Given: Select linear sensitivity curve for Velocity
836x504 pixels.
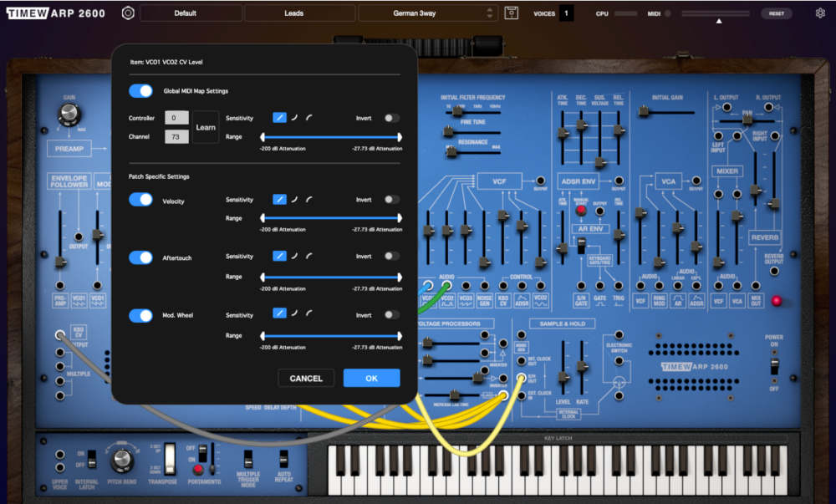Looking at the screenshot, I should pyautogui.click(x=280, y=199).
